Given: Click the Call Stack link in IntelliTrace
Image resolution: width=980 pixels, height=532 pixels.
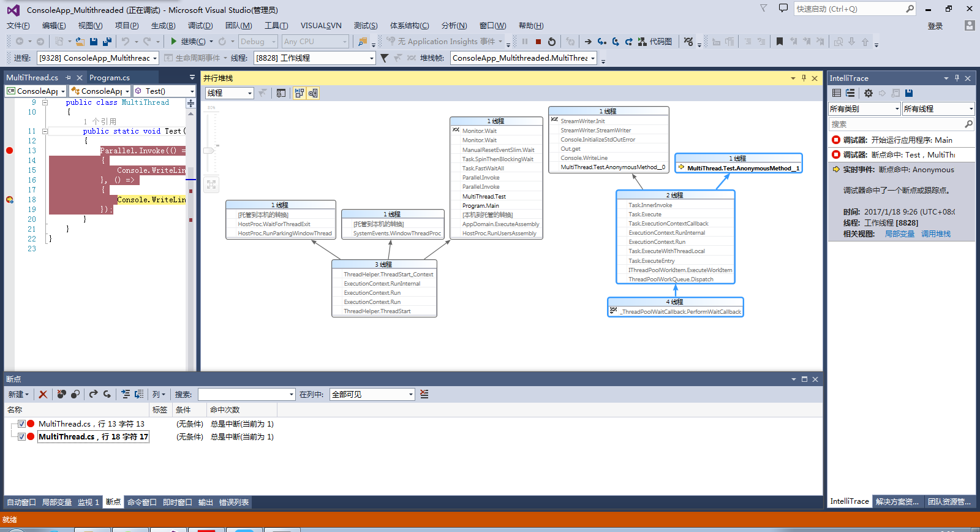Looking at the screenshot, I should point(936,234).
